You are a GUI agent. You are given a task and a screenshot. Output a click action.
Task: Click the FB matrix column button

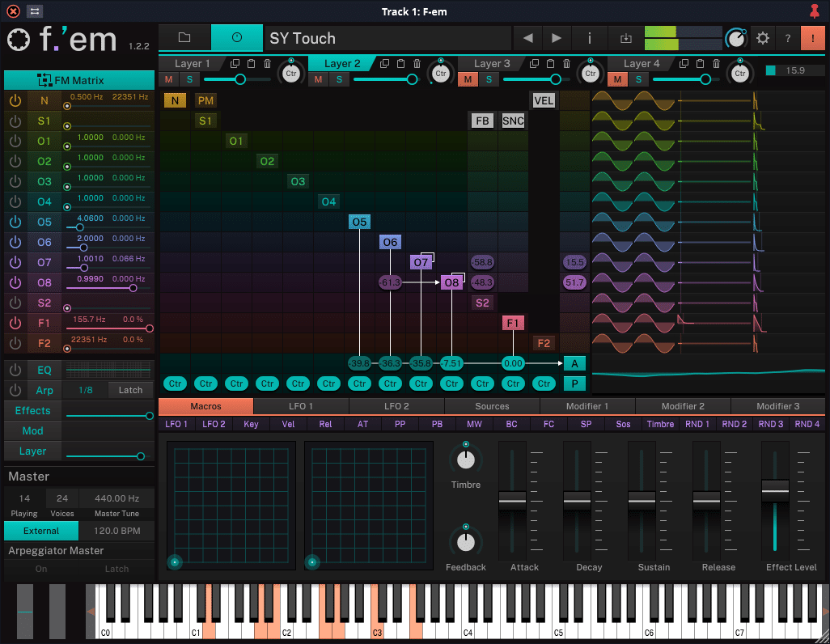tap(482, 121)
